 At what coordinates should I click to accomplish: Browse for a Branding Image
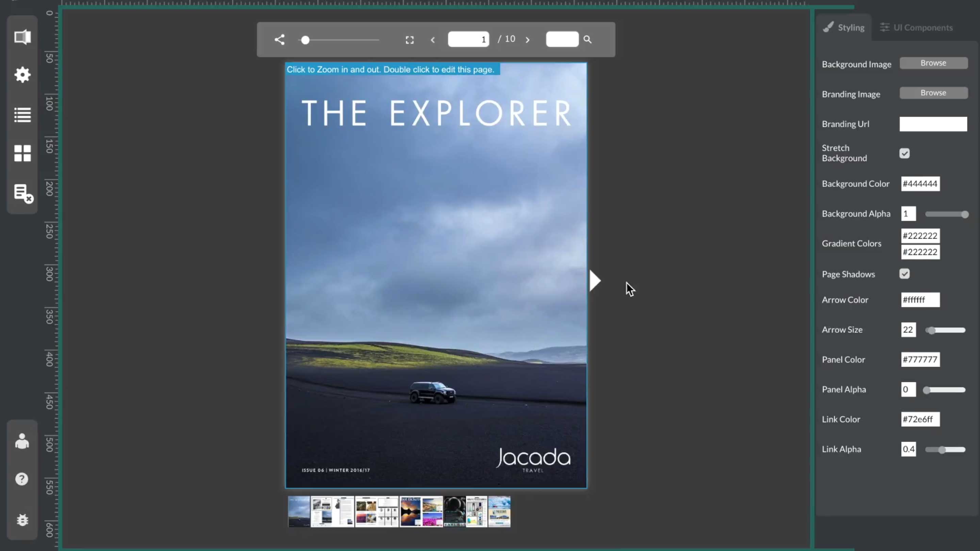click(933, 93)
